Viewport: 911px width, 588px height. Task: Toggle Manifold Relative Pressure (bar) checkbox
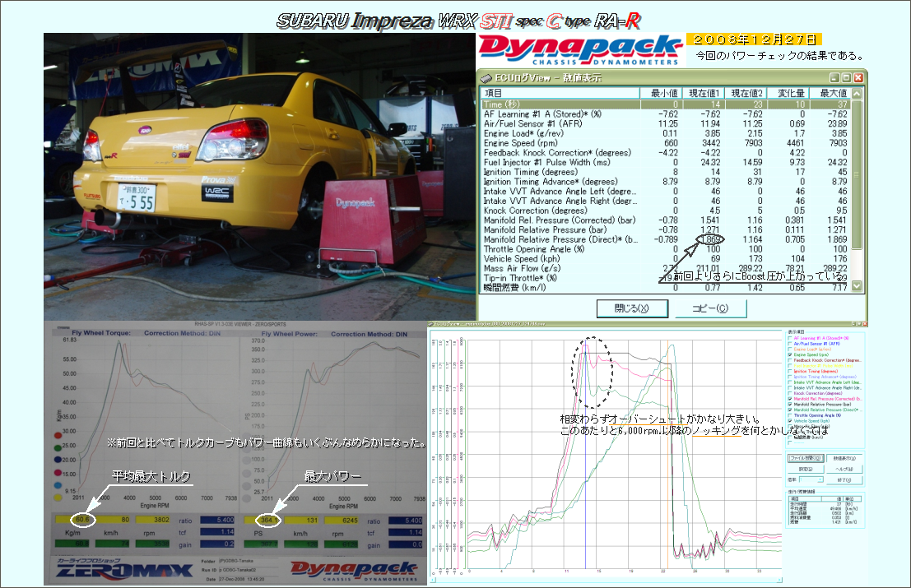coord(790,404)
